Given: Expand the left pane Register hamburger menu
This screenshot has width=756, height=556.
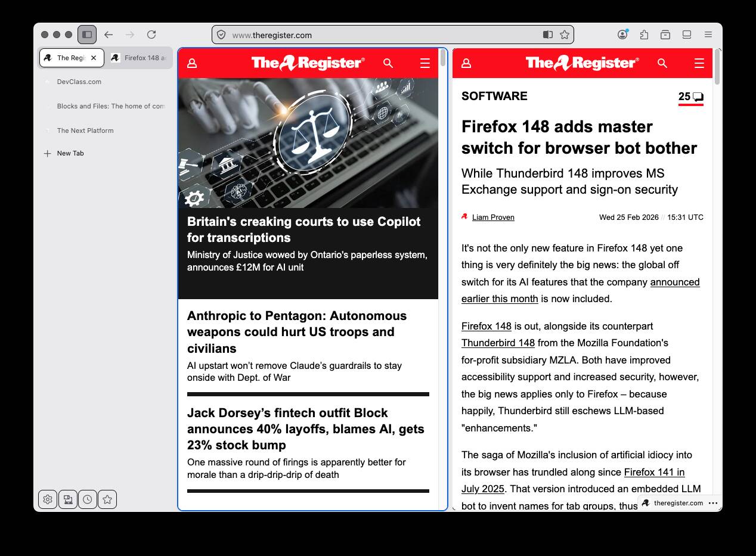Looking at the screenshot, I should tap(425, 63).
